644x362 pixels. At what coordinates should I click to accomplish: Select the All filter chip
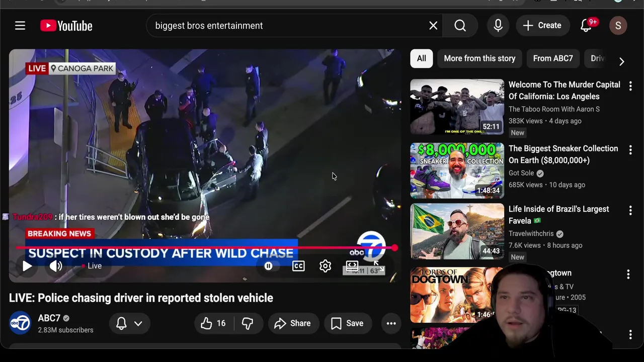click(422, 58)
